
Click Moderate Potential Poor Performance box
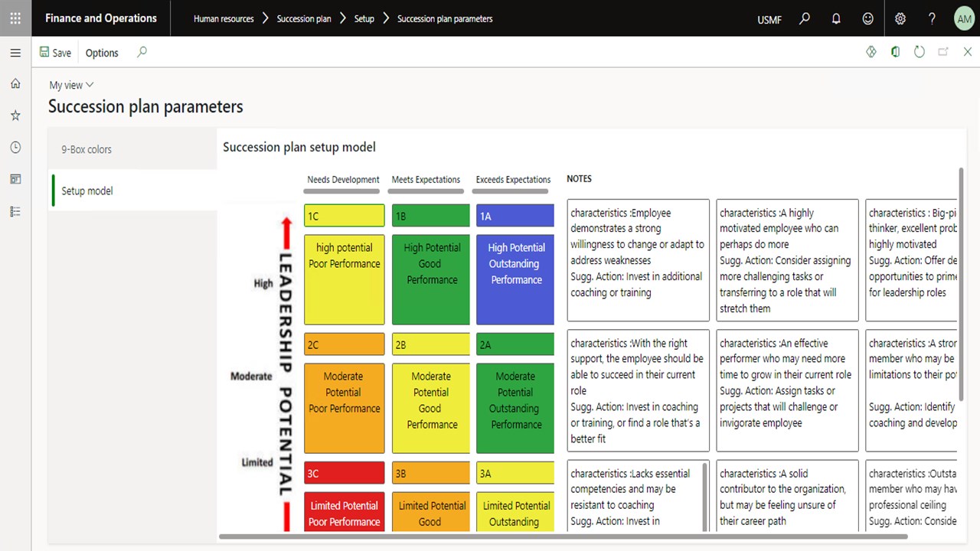point(345,408)
